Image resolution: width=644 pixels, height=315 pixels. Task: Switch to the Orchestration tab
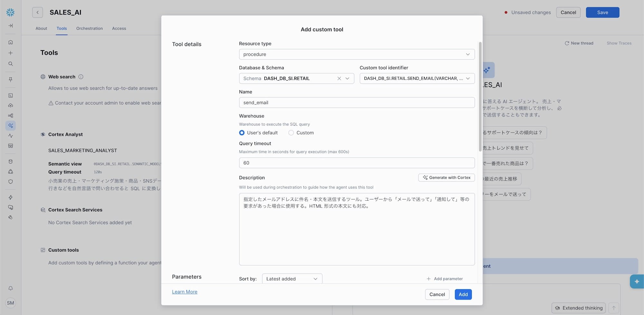(89, 28)
